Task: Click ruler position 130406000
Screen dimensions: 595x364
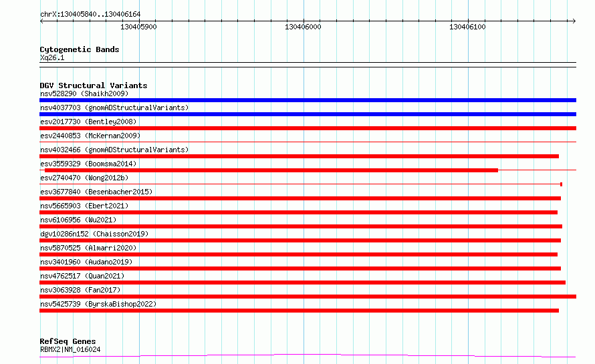Action: [x=304, y=27]
